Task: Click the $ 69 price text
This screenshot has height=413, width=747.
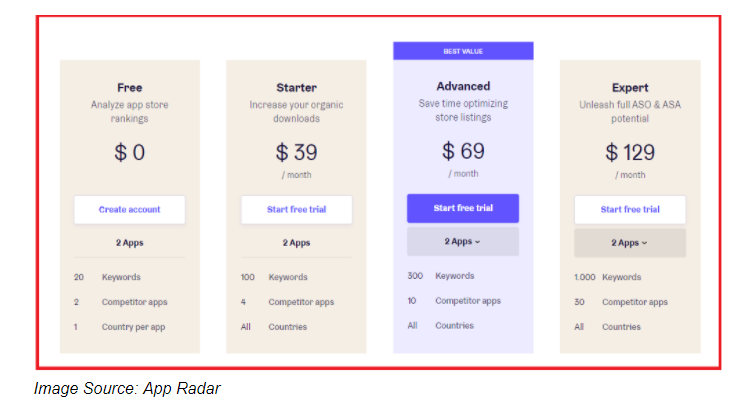Action: pyautogui.click(x=463, y=151)
